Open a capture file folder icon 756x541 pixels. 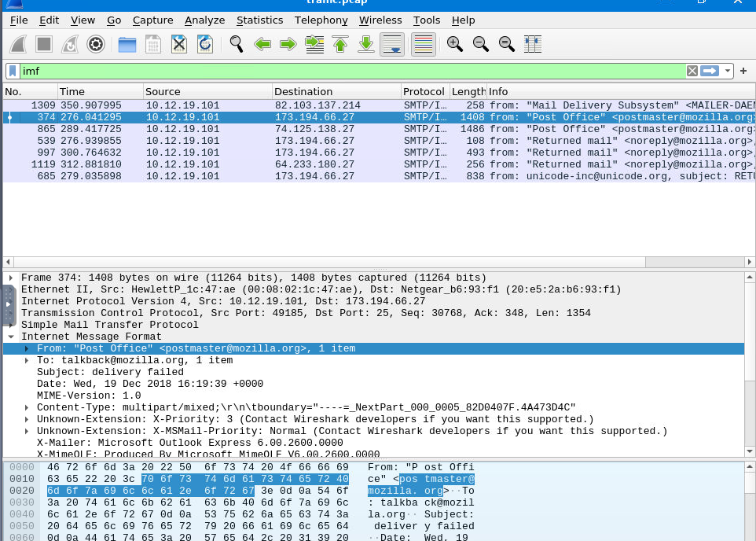(x=127, y=44)
